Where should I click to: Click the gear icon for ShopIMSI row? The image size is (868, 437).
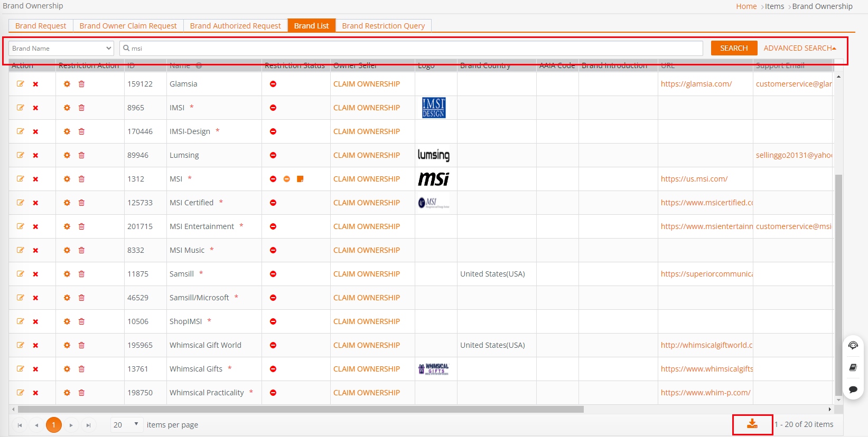[67, 321]
